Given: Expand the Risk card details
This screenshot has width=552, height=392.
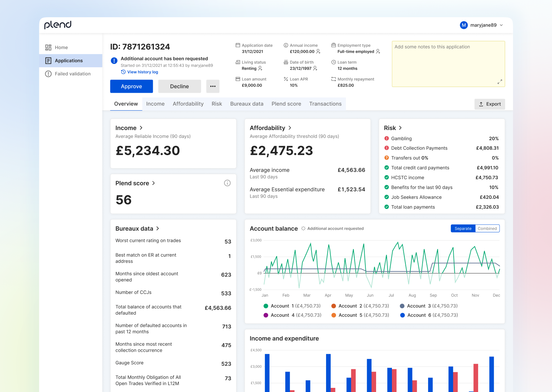Looking at the screenshot, I should tap(401, 128).
